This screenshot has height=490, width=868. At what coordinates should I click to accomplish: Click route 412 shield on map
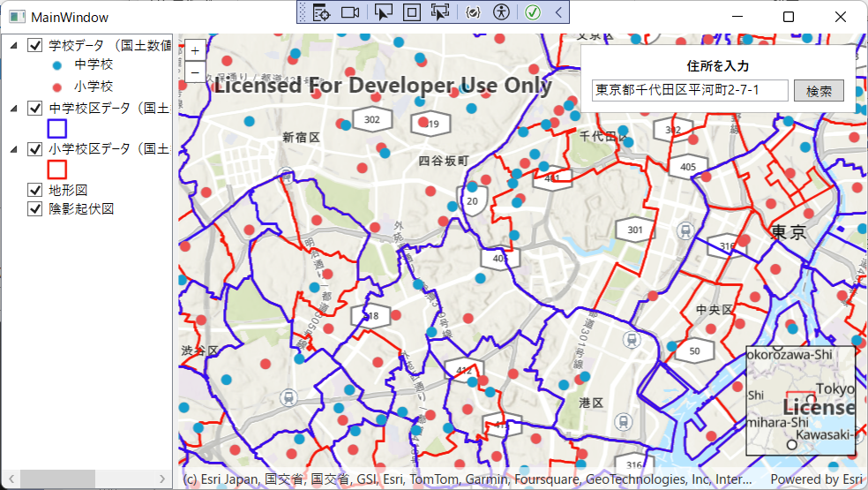coord(464,370)
